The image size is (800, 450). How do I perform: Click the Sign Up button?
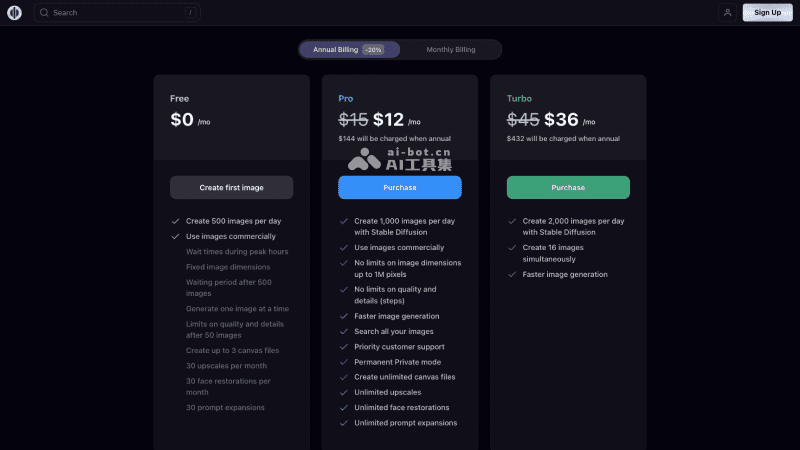[x=767, y=13]
